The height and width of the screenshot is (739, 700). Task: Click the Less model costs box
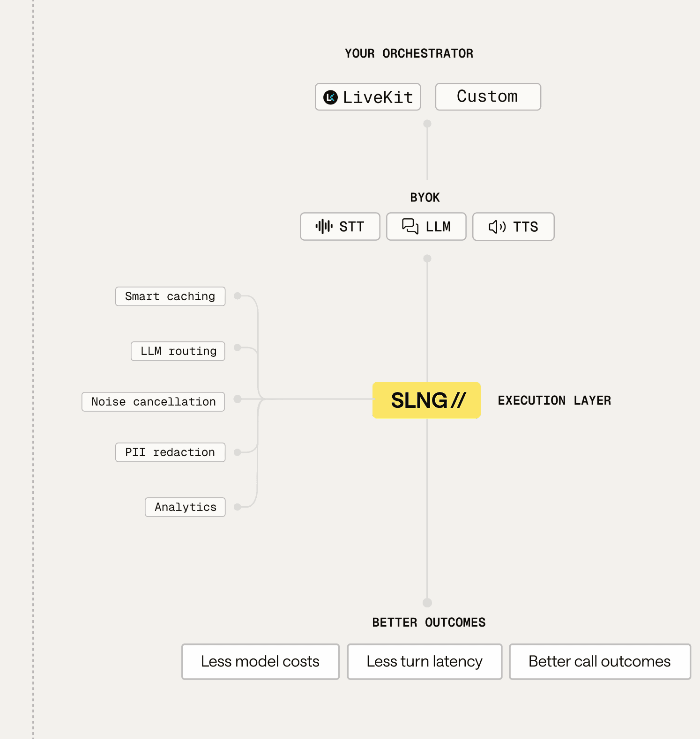tap(261, 662)
